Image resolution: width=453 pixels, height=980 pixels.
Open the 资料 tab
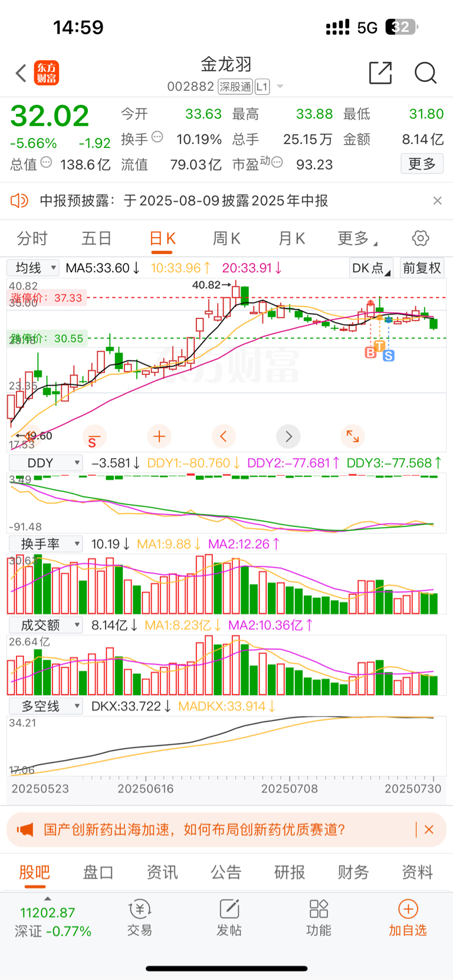point(418,872)
